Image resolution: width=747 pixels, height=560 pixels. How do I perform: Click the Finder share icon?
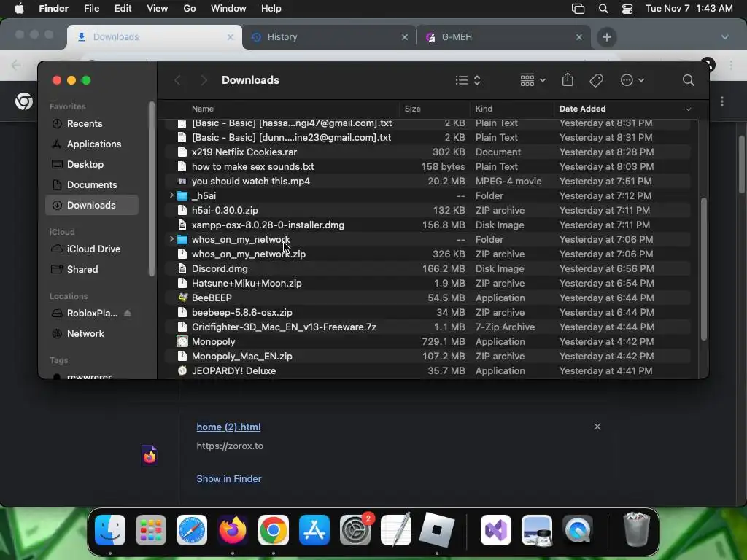click(568, 80)
